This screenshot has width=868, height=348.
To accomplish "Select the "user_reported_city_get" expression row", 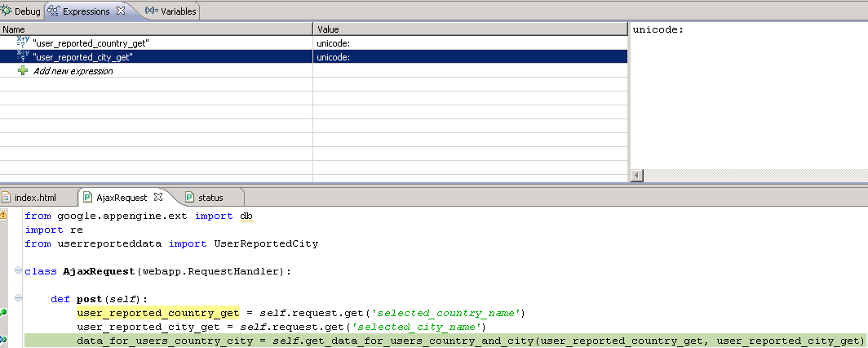I will [313, 56].
